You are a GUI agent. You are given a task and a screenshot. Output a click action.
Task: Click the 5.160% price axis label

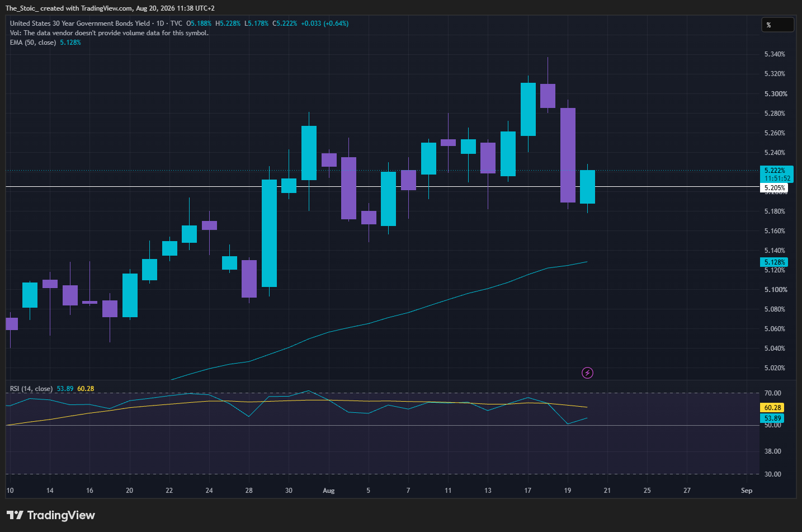[x=775, y=231]
